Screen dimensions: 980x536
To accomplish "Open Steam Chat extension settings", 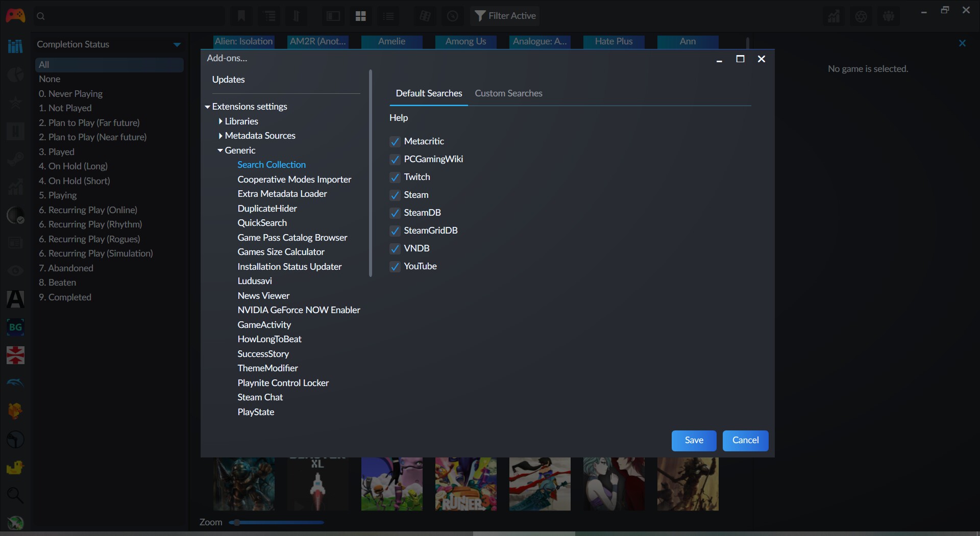I will pos(260,397).
